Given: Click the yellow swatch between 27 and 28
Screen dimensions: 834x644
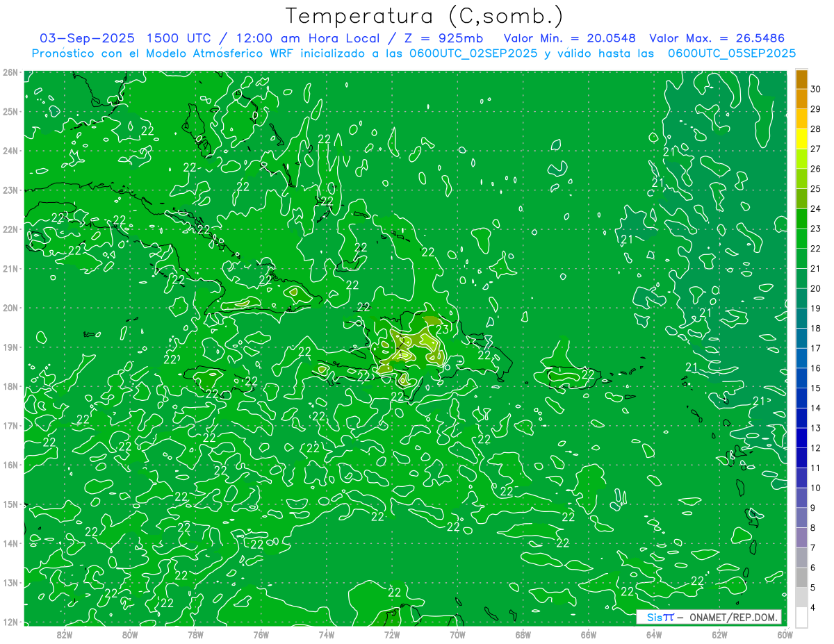Looking at the screenshot, I should coord(801,139).
